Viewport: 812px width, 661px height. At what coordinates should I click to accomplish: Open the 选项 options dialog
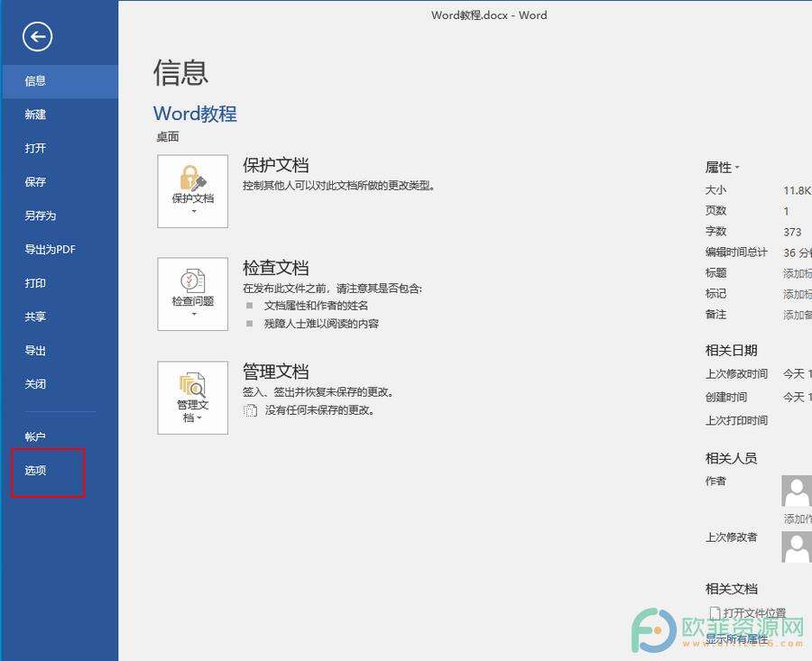59,471
